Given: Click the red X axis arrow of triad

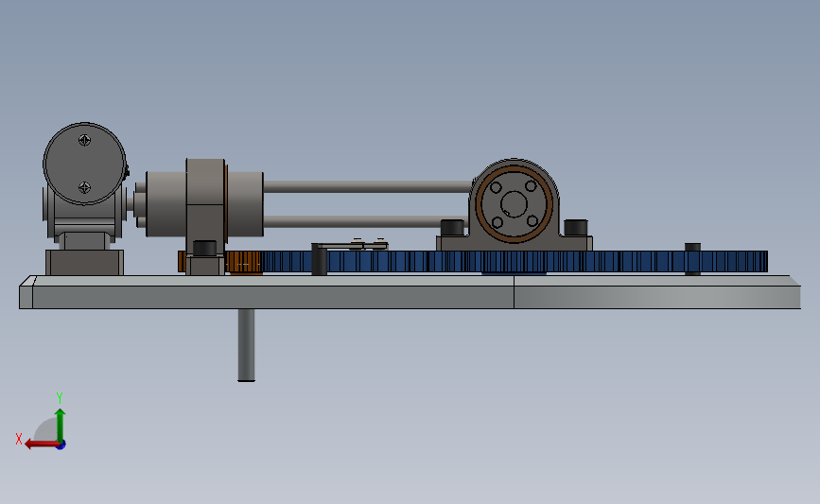Looking at the screenshot, I should click(41, 444).
